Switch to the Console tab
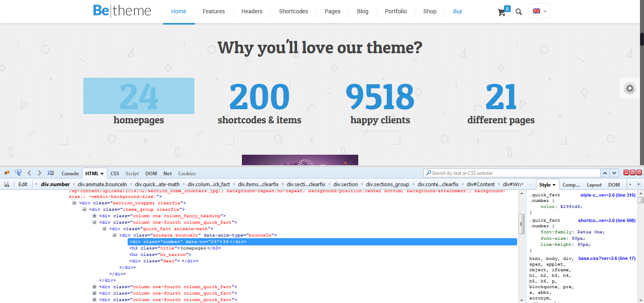This screenshot has height=303, width=644. 70,173
